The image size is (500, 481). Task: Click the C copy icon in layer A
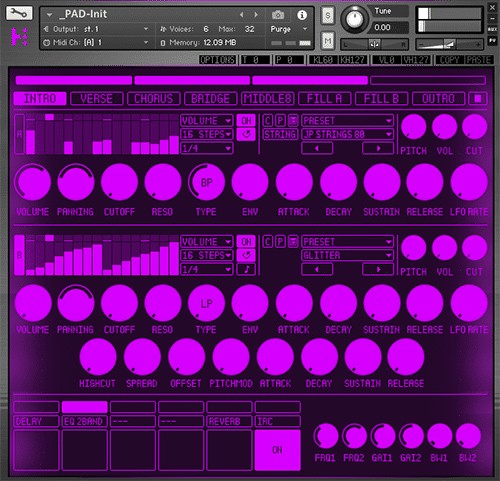(268, 120)
